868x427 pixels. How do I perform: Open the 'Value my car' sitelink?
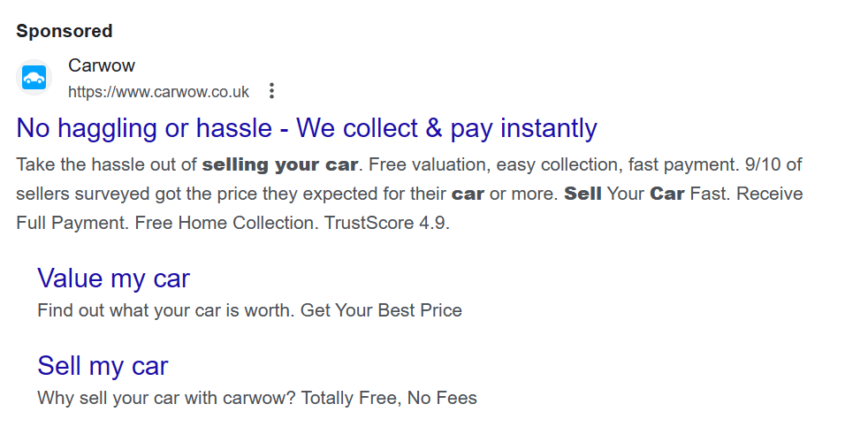113,278
